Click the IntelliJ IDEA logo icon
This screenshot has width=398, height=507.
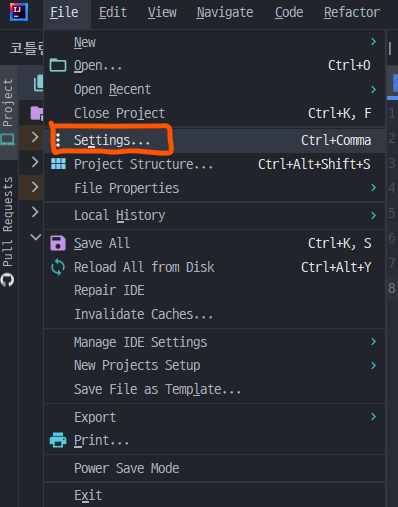(19, 12)
